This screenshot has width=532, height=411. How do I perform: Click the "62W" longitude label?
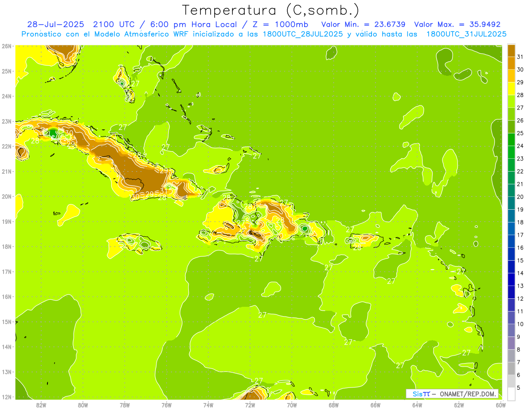[x=459, y=405]
